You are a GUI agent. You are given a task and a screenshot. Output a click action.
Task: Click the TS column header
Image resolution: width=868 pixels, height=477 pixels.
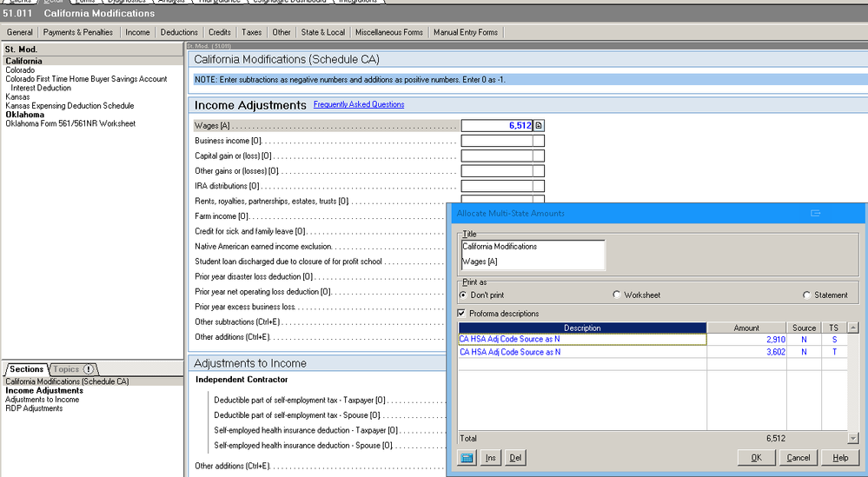point(834,328)
